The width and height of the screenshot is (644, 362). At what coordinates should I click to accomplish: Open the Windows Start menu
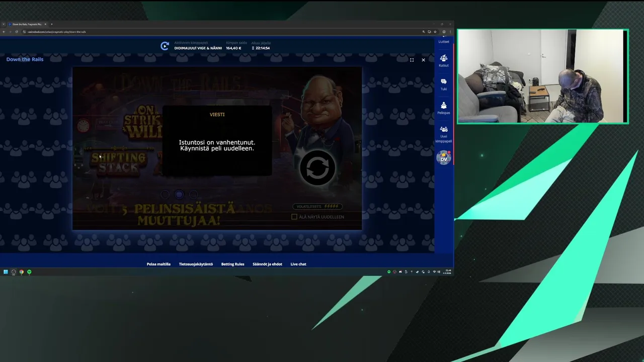pyautogui.click(x=6, y=272)
